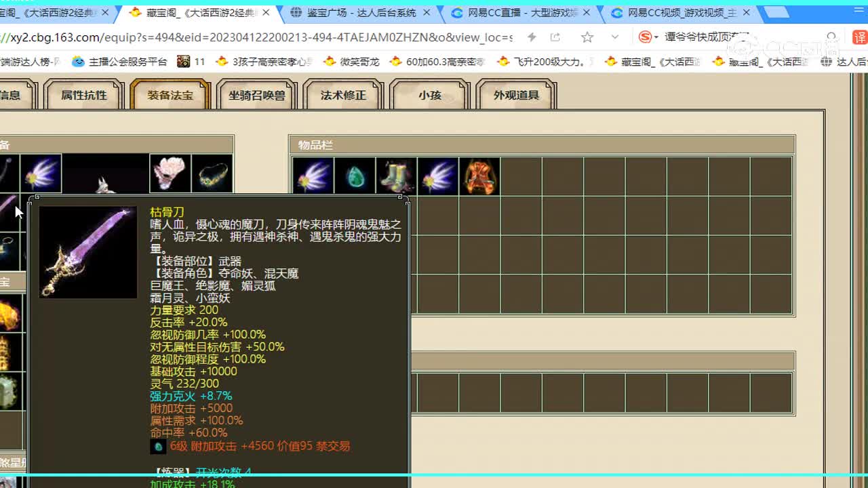Open the 60加60.3高亲密孝 bookmark
The image size is (868, 488).
click(437, 62)
